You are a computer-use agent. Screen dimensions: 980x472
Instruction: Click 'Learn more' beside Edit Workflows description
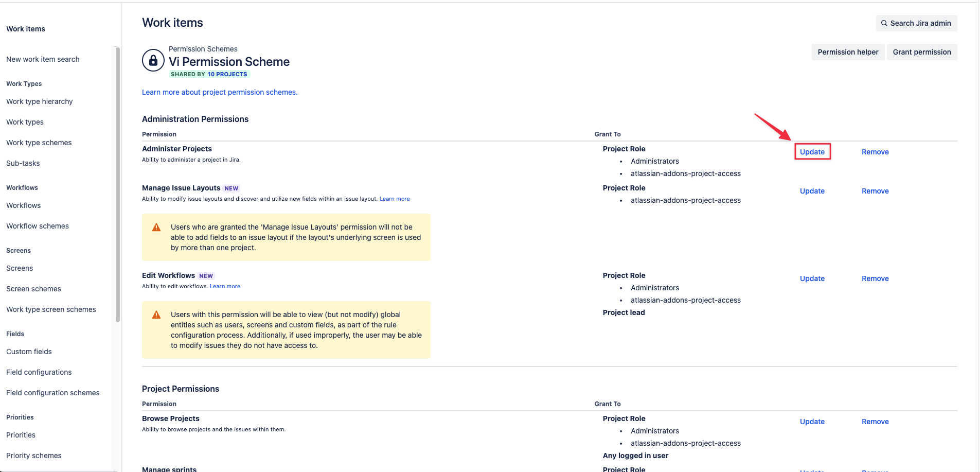225,286
